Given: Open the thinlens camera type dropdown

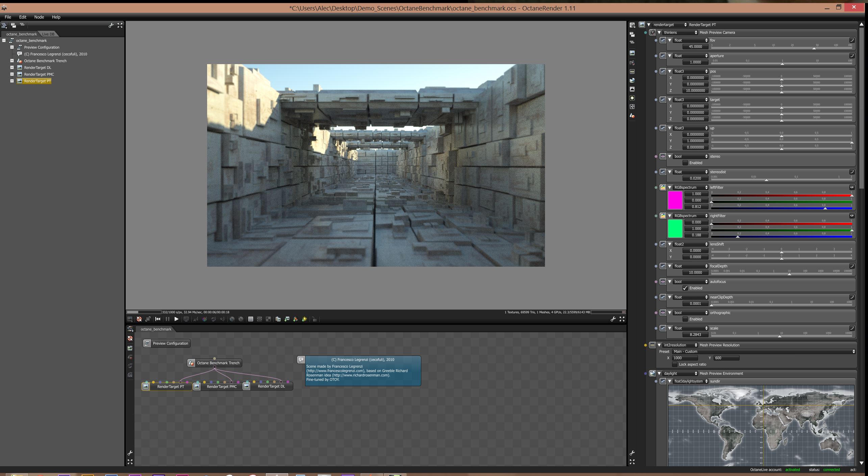Looking at the screenshot, I should 680,32.
